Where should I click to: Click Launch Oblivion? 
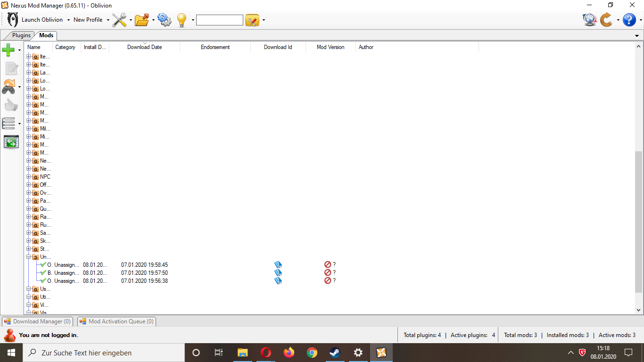coord(42,20)
